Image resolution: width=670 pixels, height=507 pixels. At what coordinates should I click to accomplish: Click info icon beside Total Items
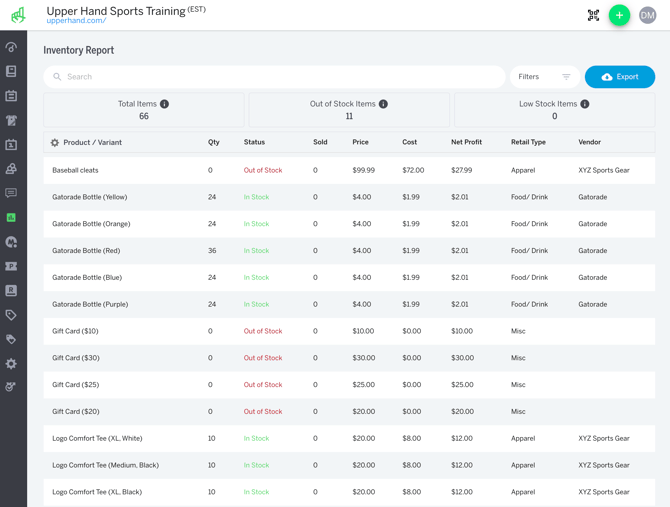[x=165, y=104]
